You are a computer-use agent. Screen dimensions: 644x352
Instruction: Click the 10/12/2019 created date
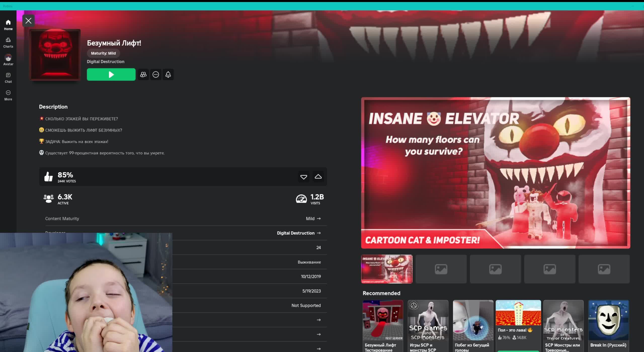coord(311,277)
